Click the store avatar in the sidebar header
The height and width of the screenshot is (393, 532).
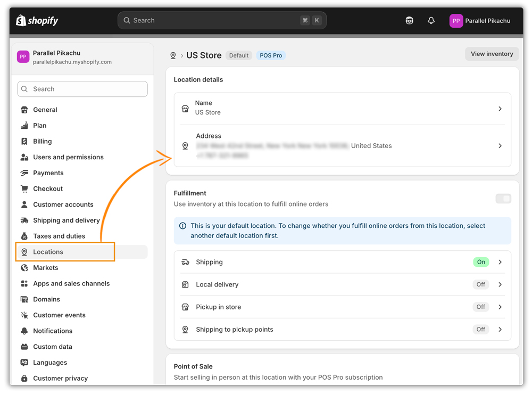point(23,57)
